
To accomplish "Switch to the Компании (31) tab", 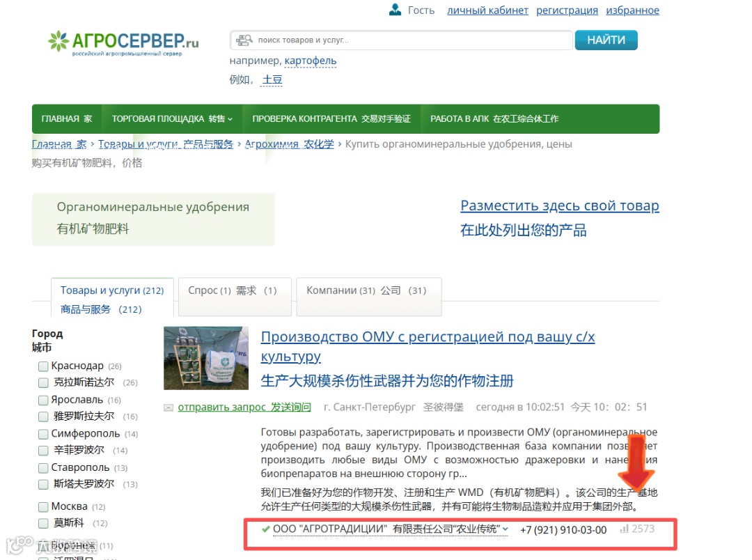I will pos(368,297).
